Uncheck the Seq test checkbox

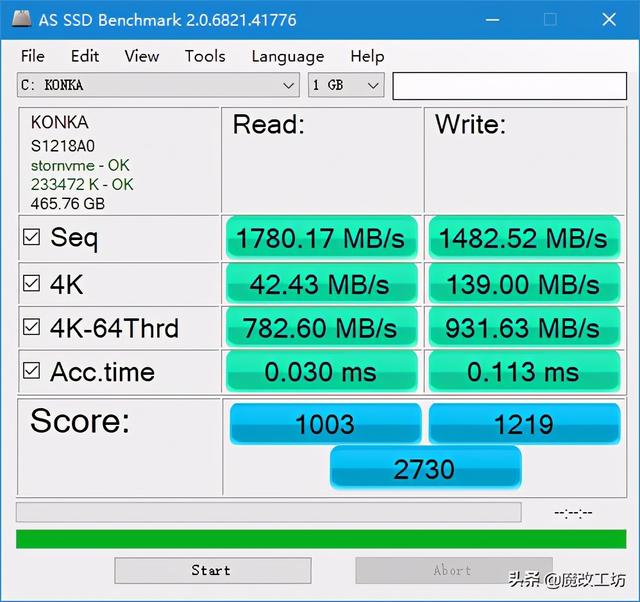click(x=31, y=237)
